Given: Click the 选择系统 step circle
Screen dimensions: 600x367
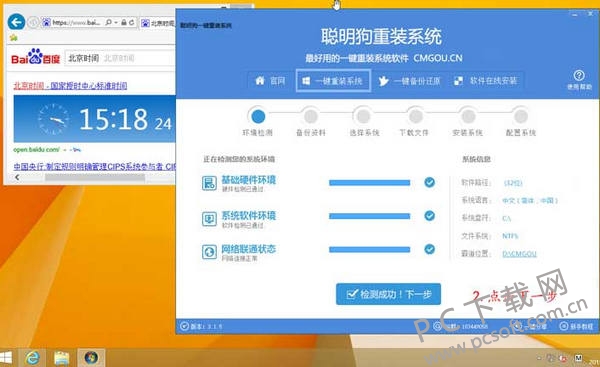Looking at the screenshot, I should (x=363, y=116).
